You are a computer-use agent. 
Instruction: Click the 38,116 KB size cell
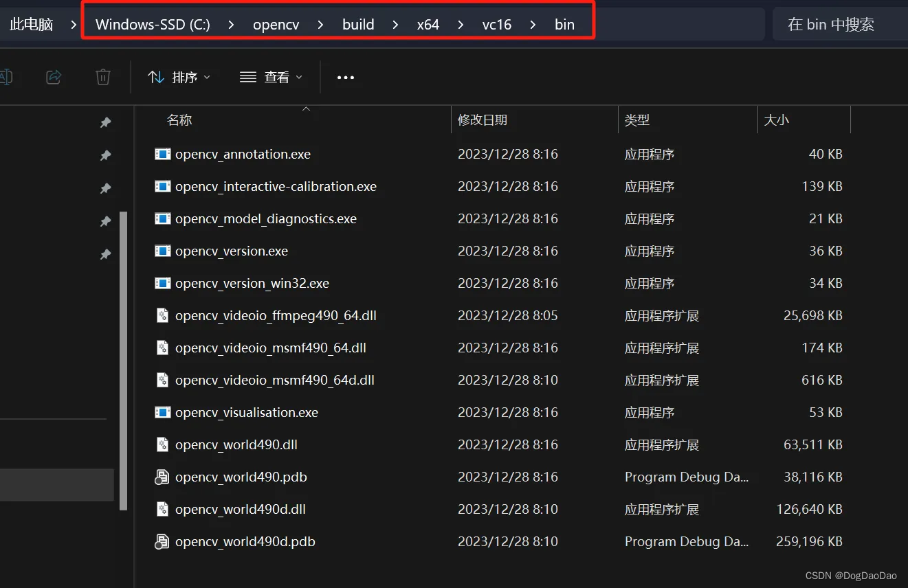pyautogui.click(x=813, y=477)
